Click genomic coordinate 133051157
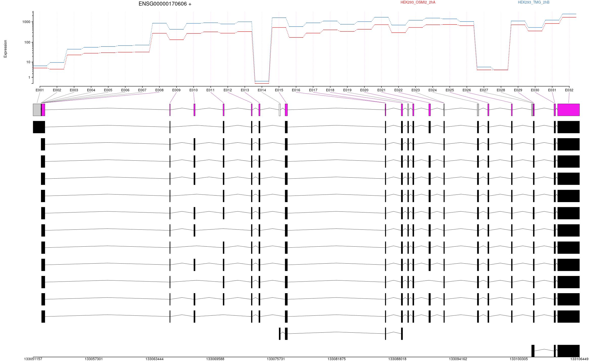Viewport: 607px width, 364px height. pos(33,359)
